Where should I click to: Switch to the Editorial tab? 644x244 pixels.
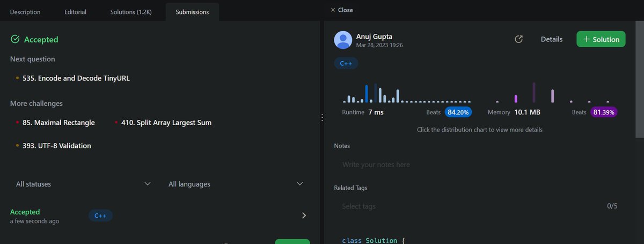(x=75, y=11)
